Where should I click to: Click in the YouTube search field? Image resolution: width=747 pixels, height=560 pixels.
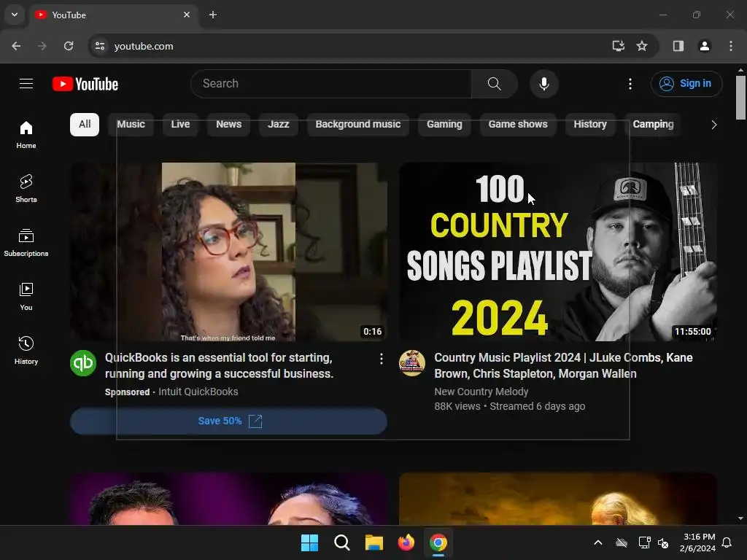(331, 84)
